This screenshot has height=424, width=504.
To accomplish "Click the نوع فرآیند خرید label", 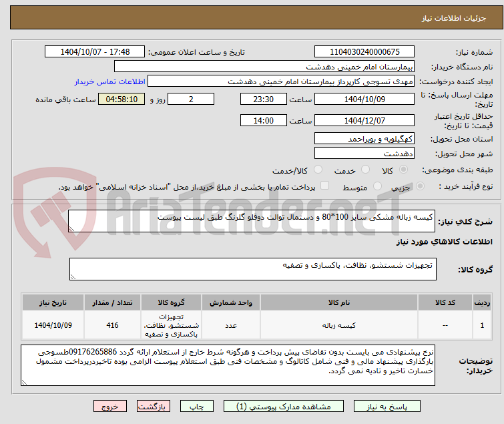I will tap(466, 186).
